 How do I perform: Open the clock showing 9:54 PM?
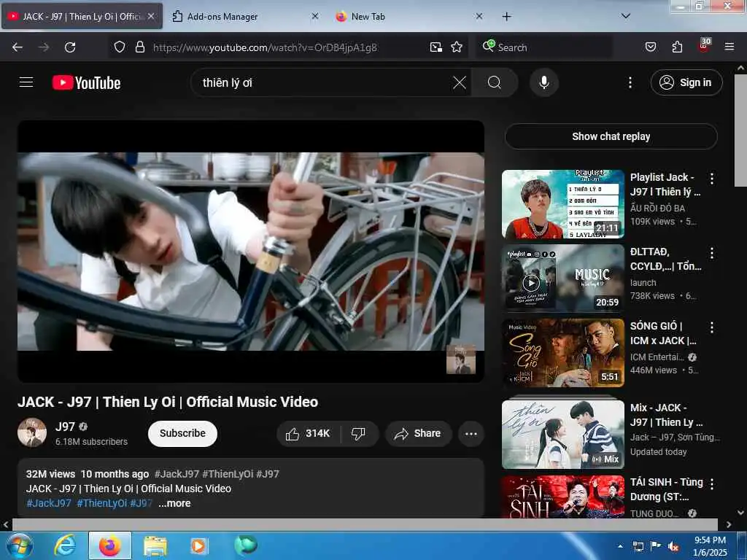pos(710,546)
